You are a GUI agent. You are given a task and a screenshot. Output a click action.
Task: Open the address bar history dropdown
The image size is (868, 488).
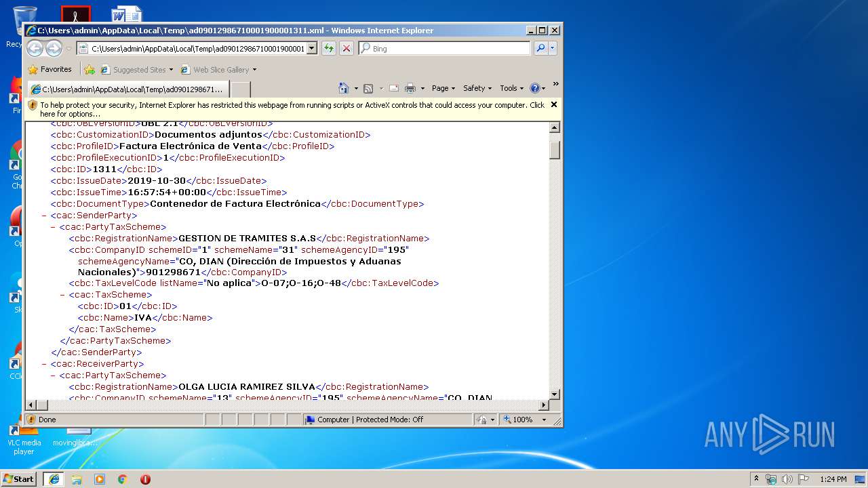[x=311, y=48]
